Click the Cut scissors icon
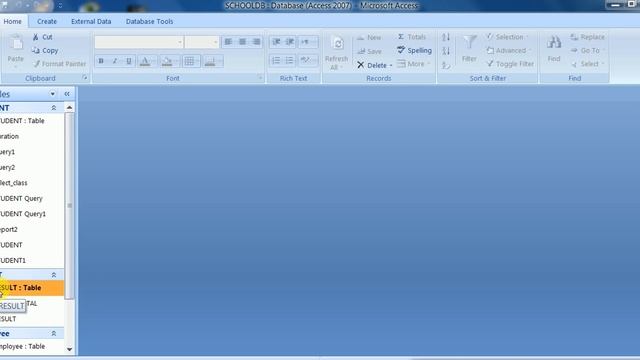Screen dimensions: 640x360 (36, 37)
